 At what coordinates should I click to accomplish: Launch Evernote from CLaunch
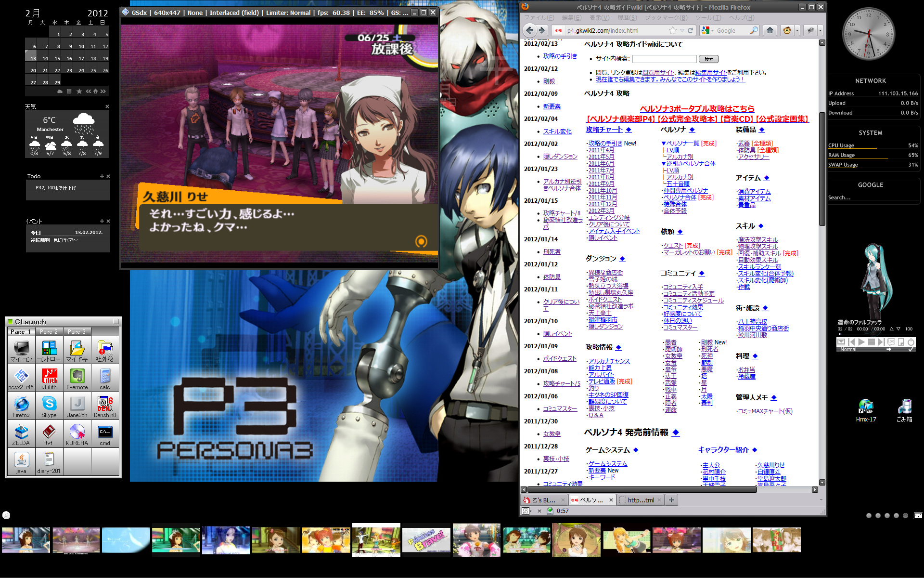click(77, 379)
